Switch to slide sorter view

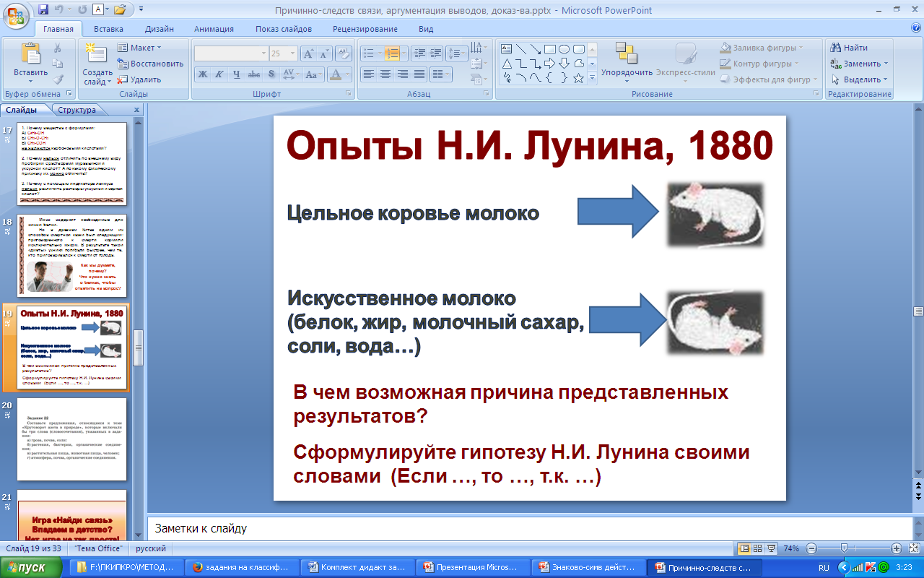(758, 548)
